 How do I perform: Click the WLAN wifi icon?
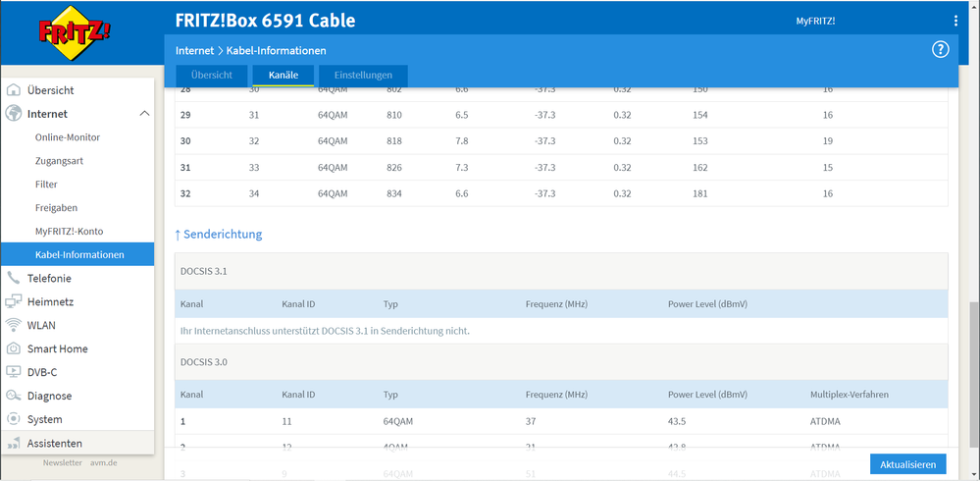(x=14, y=326)
